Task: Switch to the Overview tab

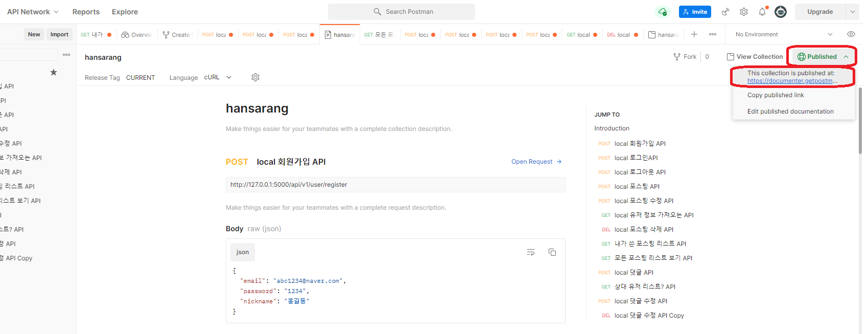Action: pyautogui.click(x=136, y=35)
